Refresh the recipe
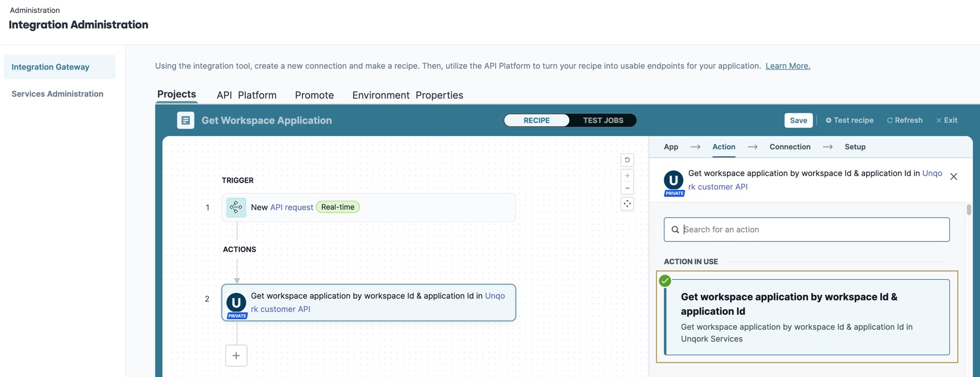 point(905,120)
